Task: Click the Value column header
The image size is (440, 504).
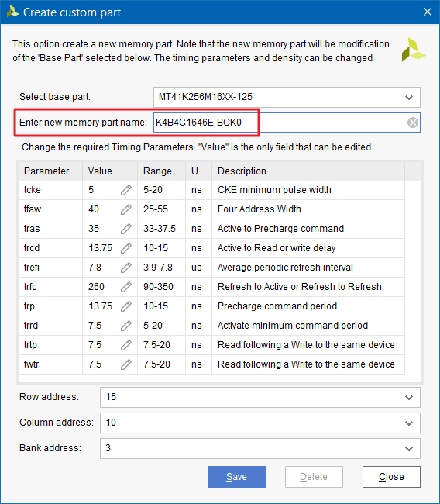Action: click(x=110, y=171)
